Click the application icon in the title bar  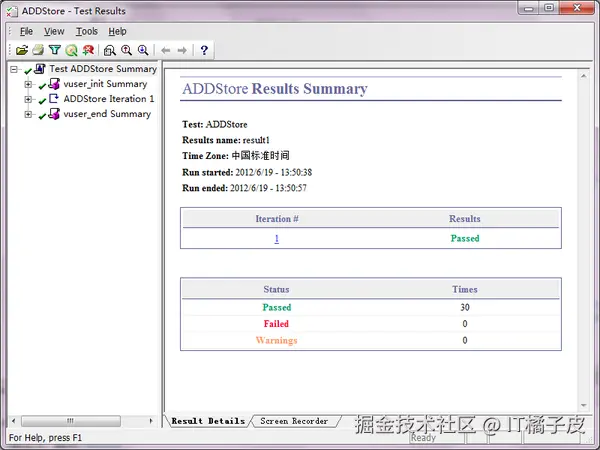coord(12,11)
